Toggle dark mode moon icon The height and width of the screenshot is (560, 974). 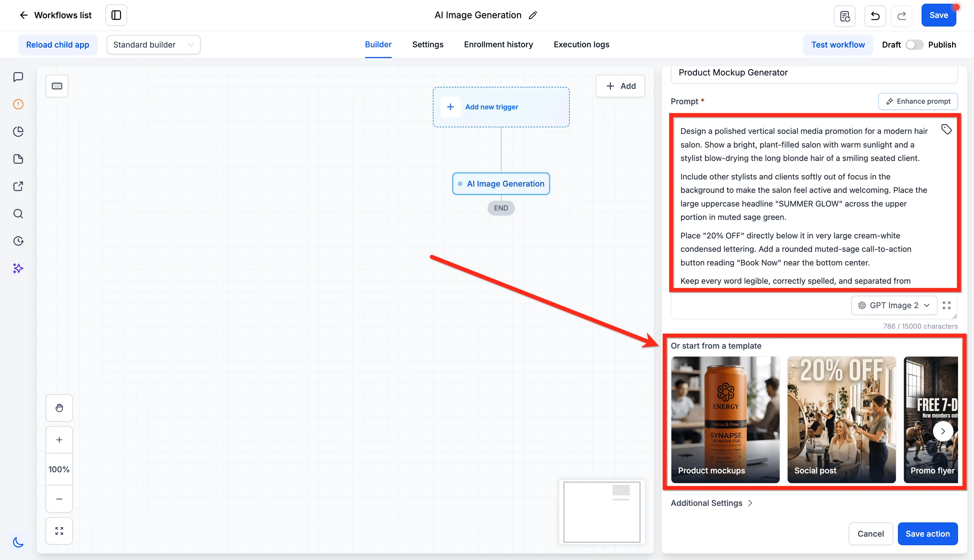pyautogui.click(x=18, y=542)
